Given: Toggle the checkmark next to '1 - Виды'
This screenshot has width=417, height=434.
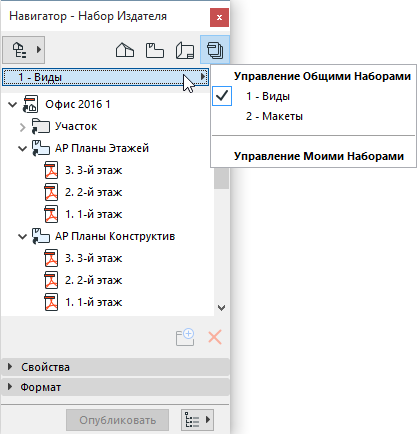Looking at the screenshot, I should [x=222, y=96].
